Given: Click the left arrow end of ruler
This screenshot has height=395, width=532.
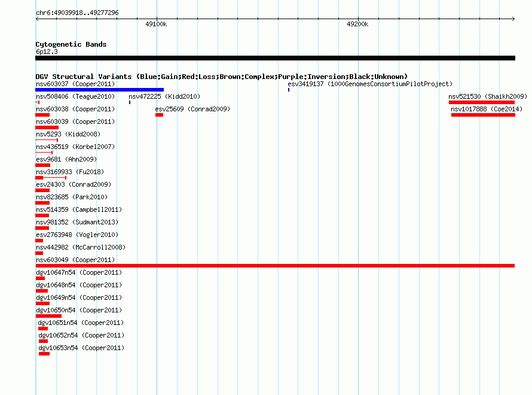Looking at the screenshot, I should [x=37, y=19].
